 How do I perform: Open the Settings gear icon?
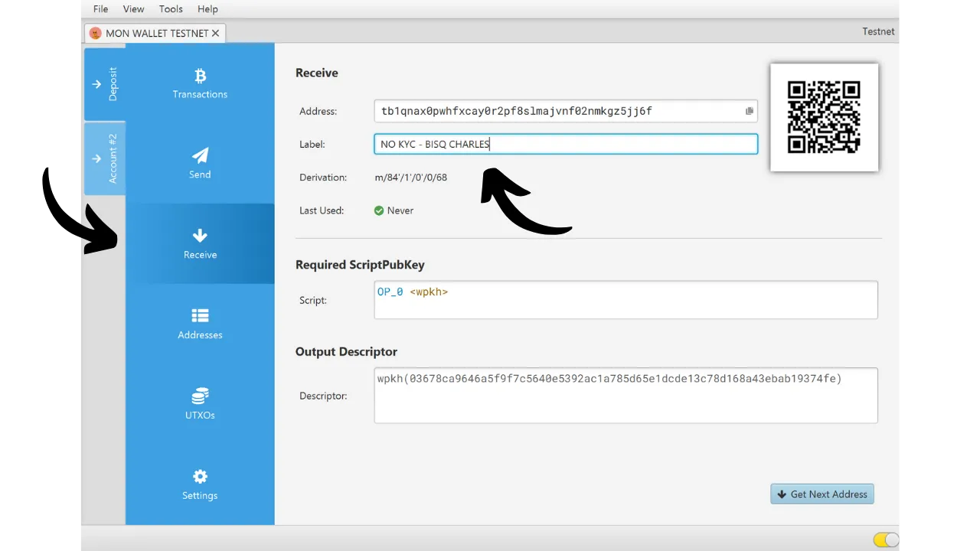[x=200, y=477]
